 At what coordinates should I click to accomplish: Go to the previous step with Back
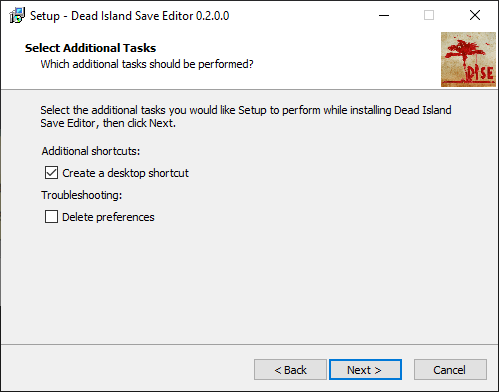[290, 370]
